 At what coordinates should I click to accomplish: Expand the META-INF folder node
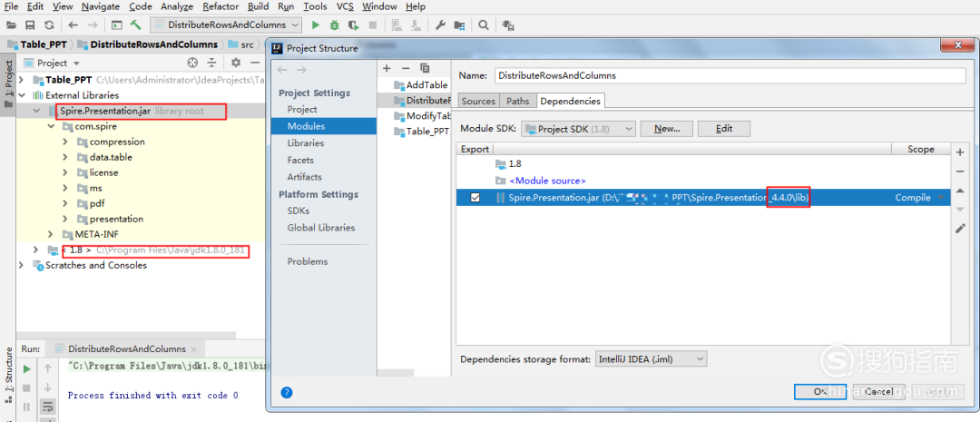click(52, 234)
